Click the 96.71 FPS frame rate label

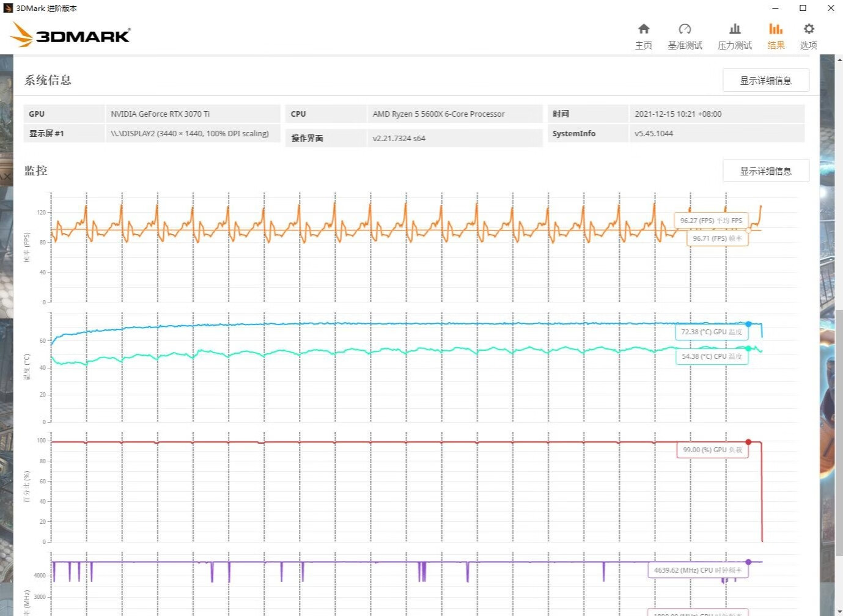click(x=717, y=238)
